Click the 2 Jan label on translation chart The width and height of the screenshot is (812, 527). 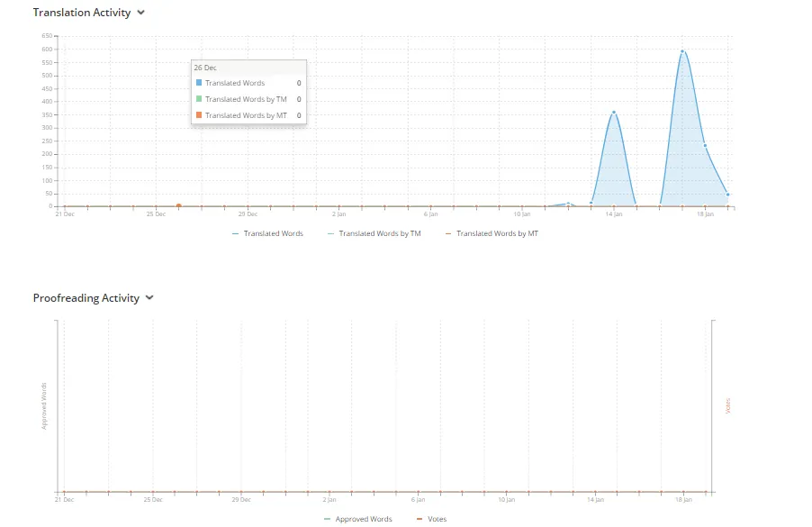tap(339, 214)
